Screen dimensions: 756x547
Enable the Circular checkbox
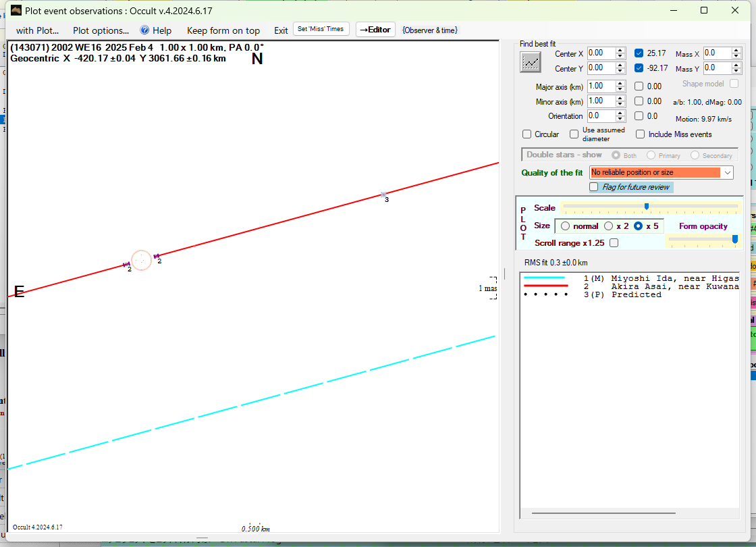point(527,134)
